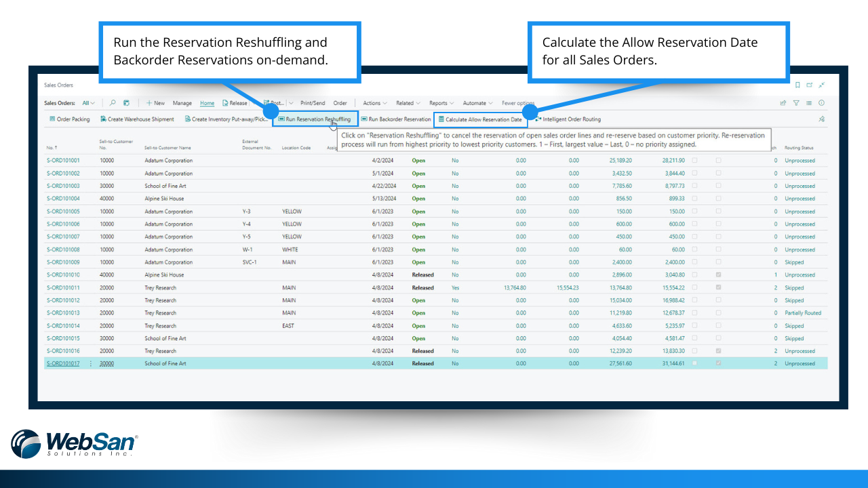Toggle checked checkbox in S-ORD101011 row

tap(718, 287)
